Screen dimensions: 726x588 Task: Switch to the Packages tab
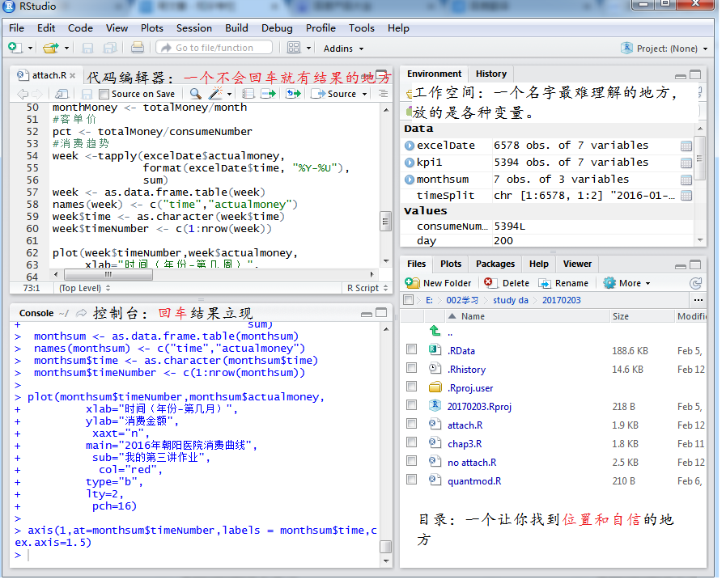495,264
